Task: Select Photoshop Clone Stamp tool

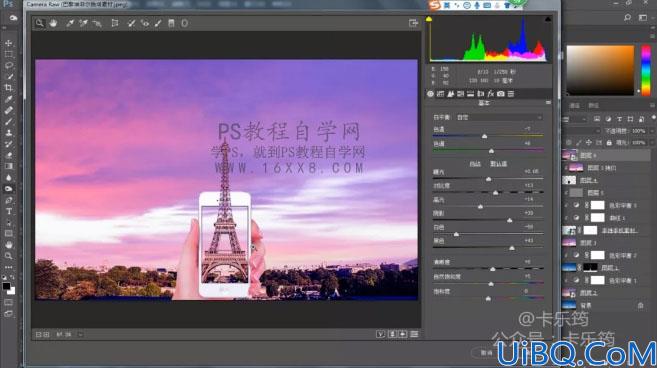Action: coord(8,133)
